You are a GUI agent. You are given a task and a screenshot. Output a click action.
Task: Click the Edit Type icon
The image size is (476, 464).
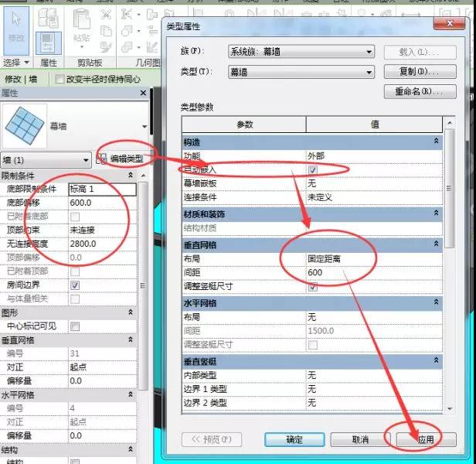(x=101, y=159)
